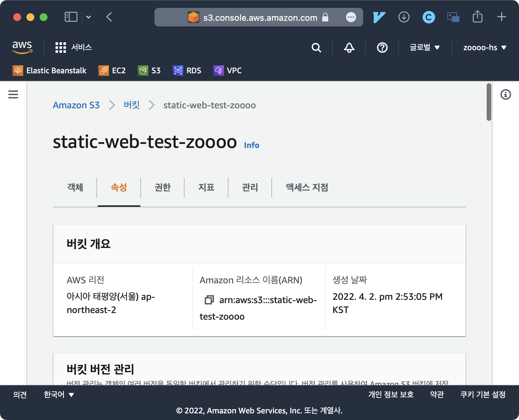Click the lock icon in address bar
519x420 pixels.
pos(325,17)
